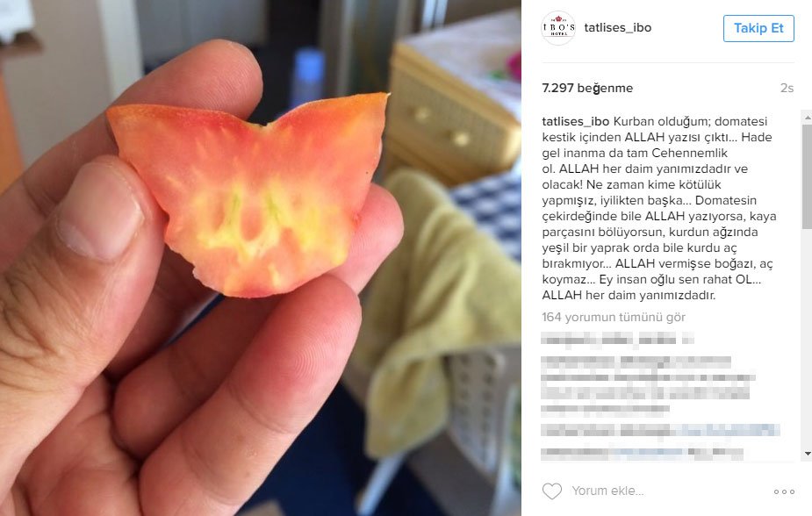The image size is (812, 516).
Task: Click the scrollbar track below the thumb
Action: (x=808, y=339)
